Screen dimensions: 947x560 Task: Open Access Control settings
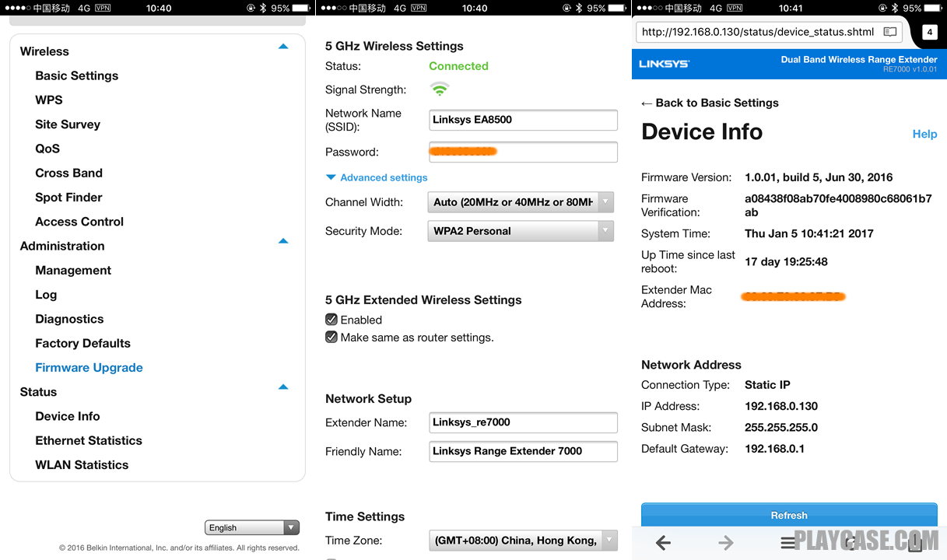(79, 222)
